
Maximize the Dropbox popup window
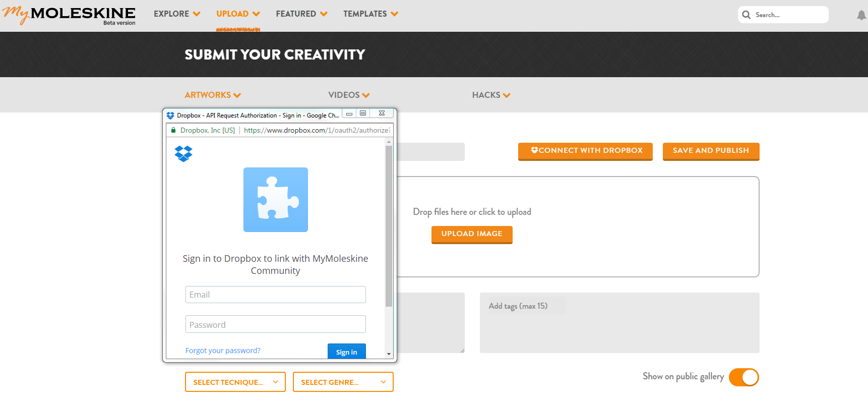click(363, 113)
